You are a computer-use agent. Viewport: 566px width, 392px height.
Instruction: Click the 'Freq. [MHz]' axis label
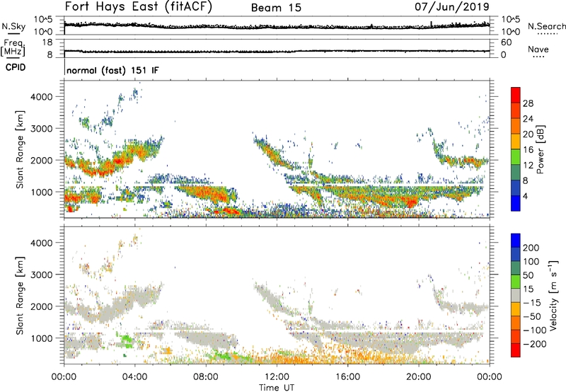[x=13, y=48]
